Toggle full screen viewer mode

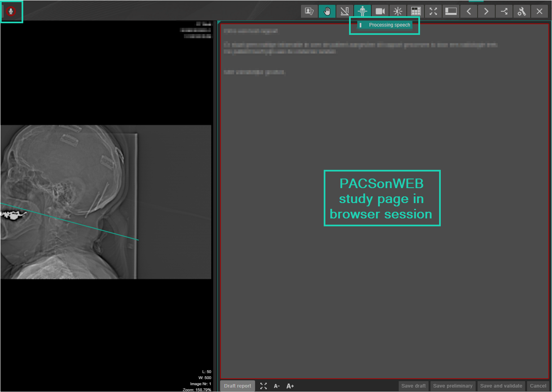[x=433, y=11]
